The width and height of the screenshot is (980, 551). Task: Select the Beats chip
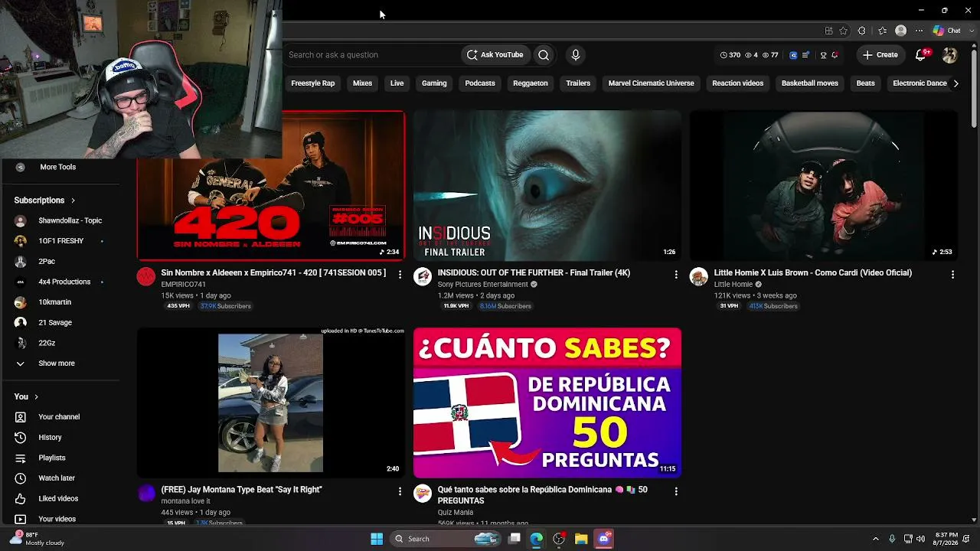pyautogui.click(x=865, y=83)
